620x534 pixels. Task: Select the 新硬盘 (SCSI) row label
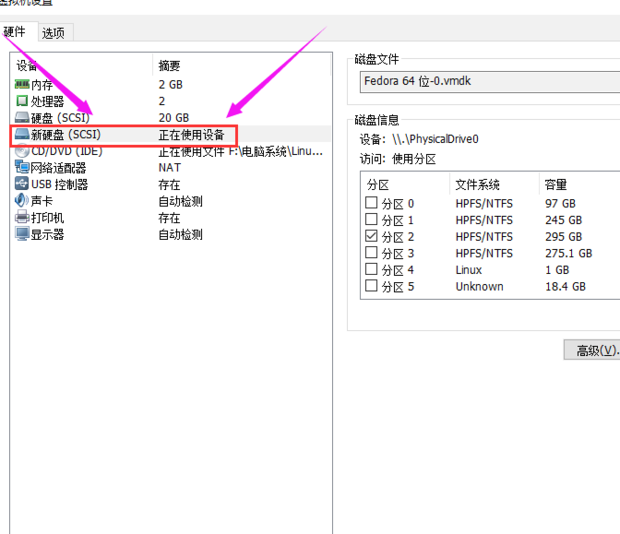66,135
